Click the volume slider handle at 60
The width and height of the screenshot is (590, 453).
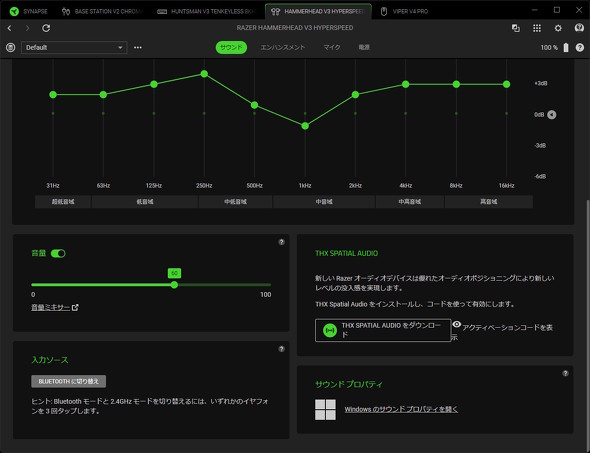point(174,285)
